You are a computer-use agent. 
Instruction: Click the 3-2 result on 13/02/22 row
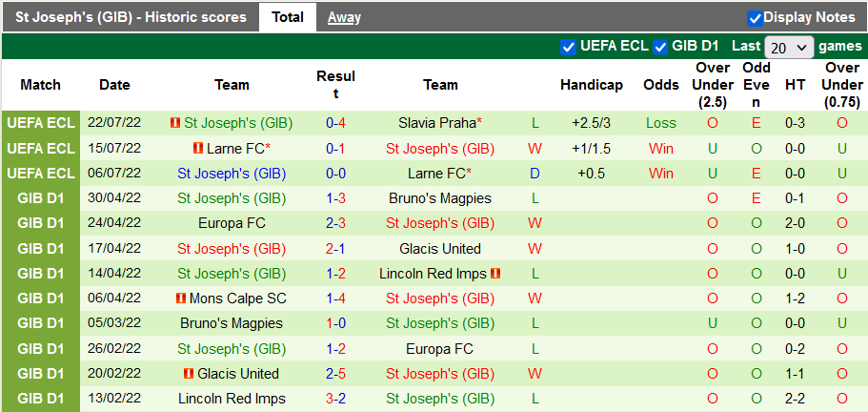[x=335, y=399]
